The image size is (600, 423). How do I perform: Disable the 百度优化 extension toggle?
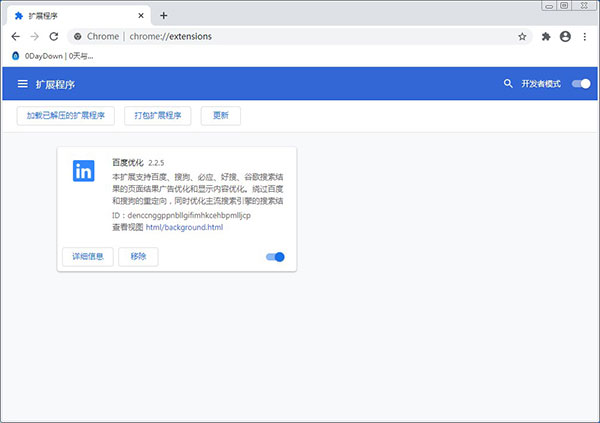[275, 257]
